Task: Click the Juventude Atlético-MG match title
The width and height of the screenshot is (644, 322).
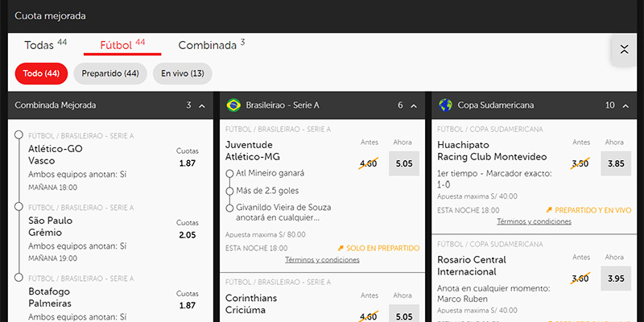Action: 253,151
